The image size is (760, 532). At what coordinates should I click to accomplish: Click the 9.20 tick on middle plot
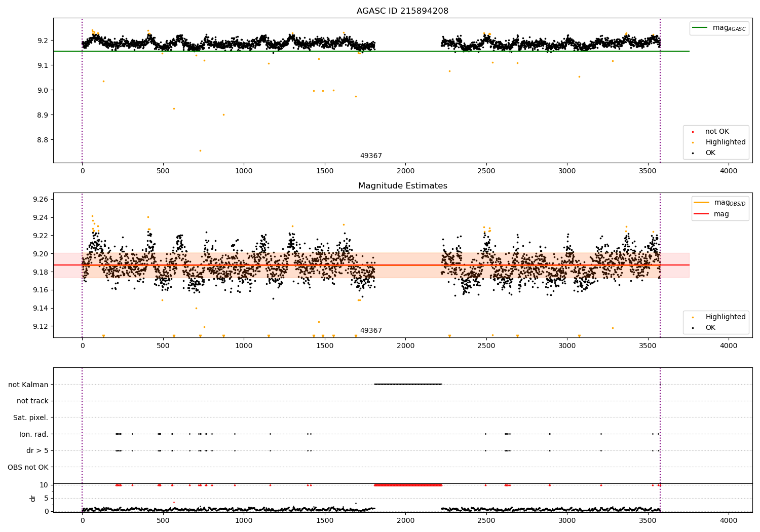(x=41, y=254)
